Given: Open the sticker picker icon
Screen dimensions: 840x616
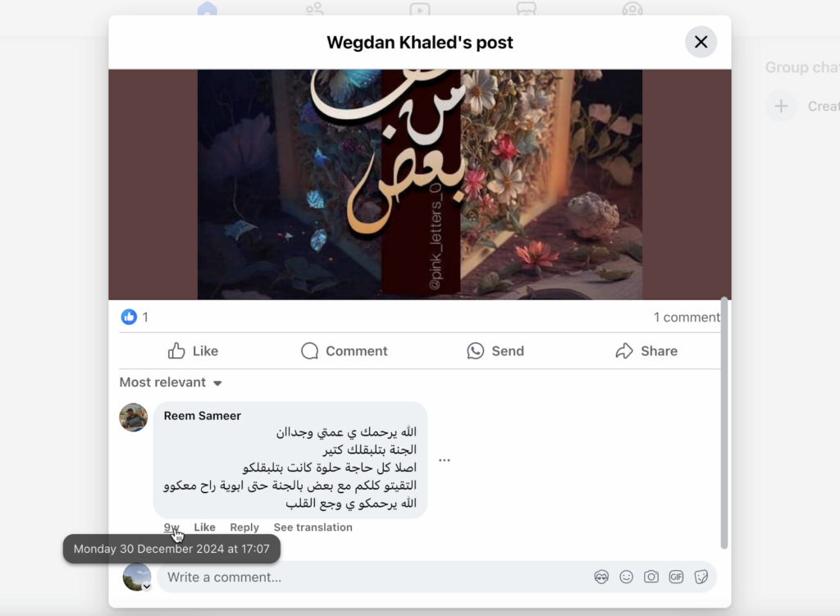Looking at the screenshot, I should 701,577.
